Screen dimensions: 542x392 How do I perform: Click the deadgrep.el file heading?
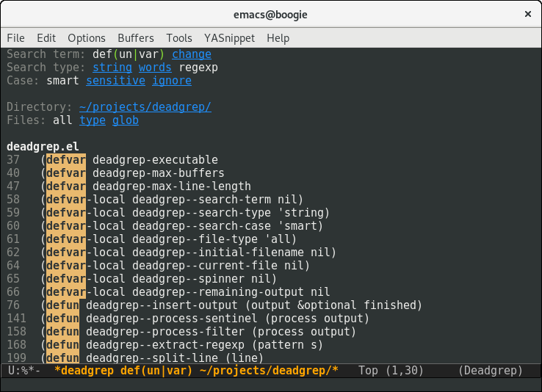pyautogui.click(x=43, y=146)
